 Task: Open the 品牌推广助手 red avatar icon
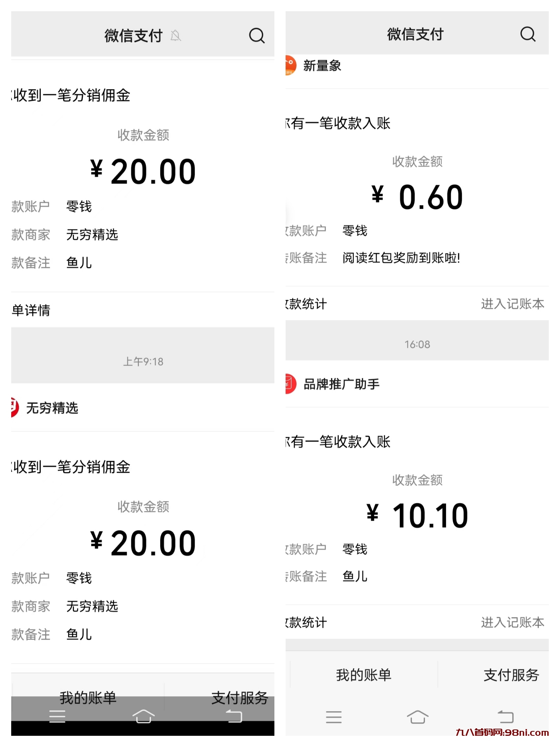(290, 384)
